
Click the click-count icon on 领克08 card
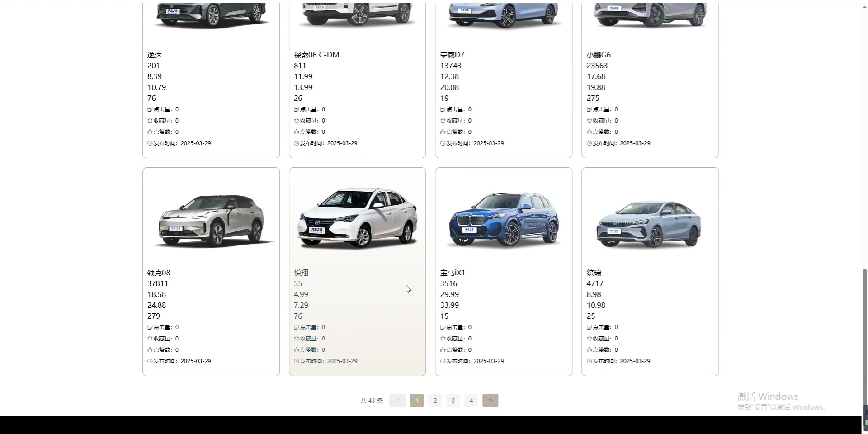click(x=150, y=327)
